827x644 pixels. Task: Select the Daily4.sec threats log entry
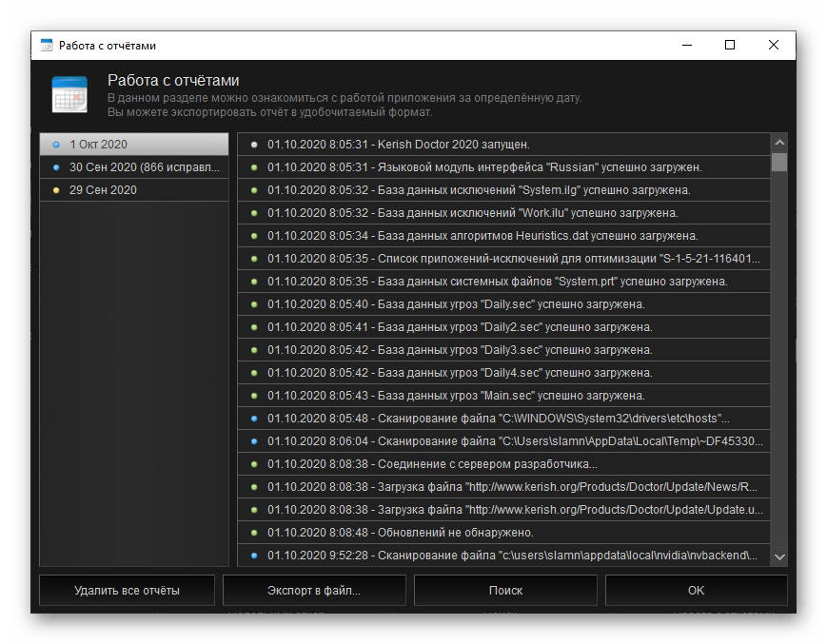coord(503,373)
